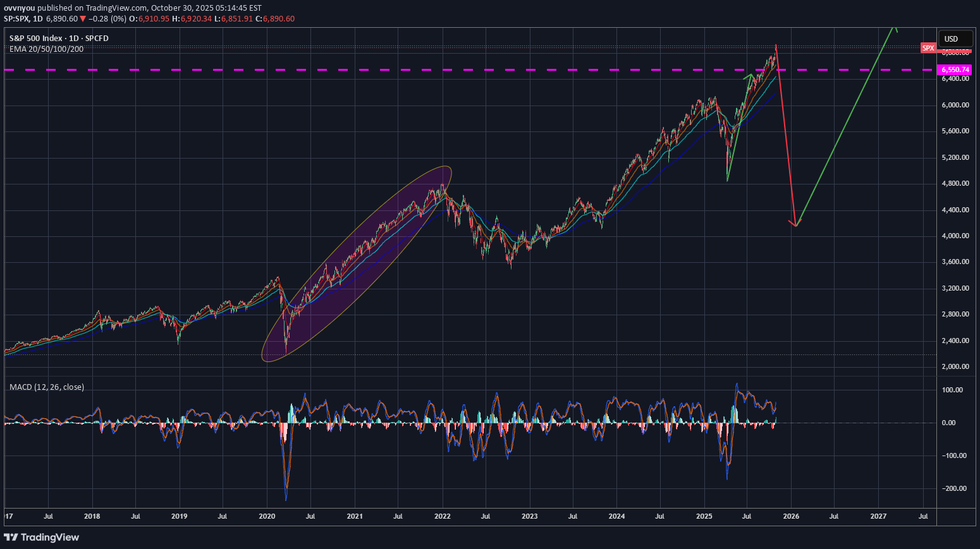Screen dimensions: 980x549
Task: Click the 2020 label on time axis
Action: click(267, 516)
